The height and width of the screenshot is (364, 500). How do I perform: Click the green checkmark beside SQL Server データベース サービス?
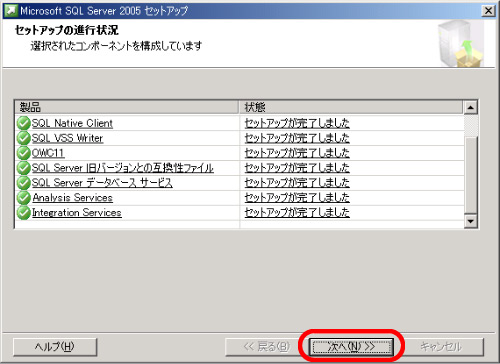[23, 183]
